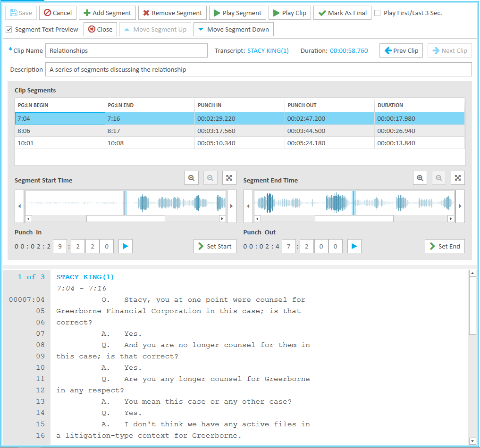Image resolution: width=480 pixels, height=448 pixels.
Task: Click the PUNCH OUT column header
Action: tap(329, 105)
